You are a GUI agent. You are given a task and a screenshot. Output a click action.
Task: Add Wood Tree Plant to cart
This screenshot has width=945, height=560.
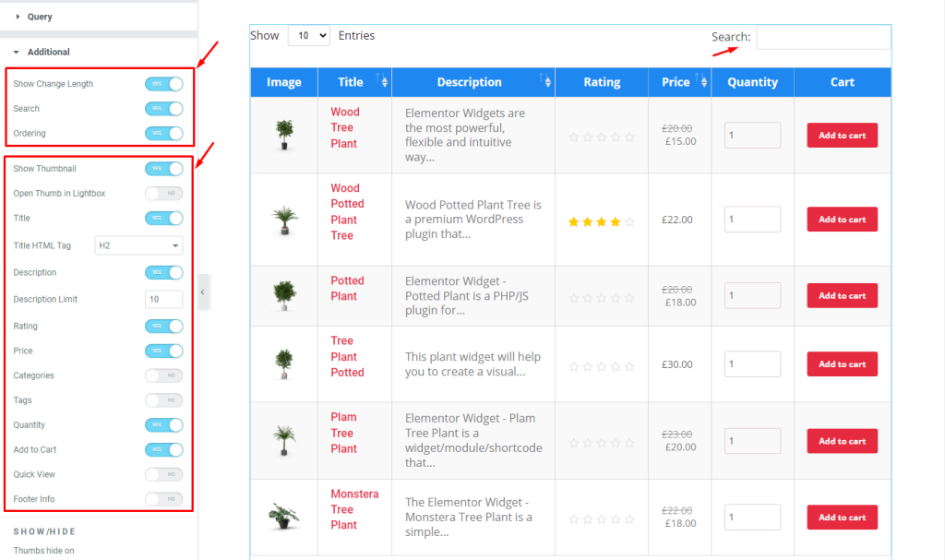pos(842,135)
